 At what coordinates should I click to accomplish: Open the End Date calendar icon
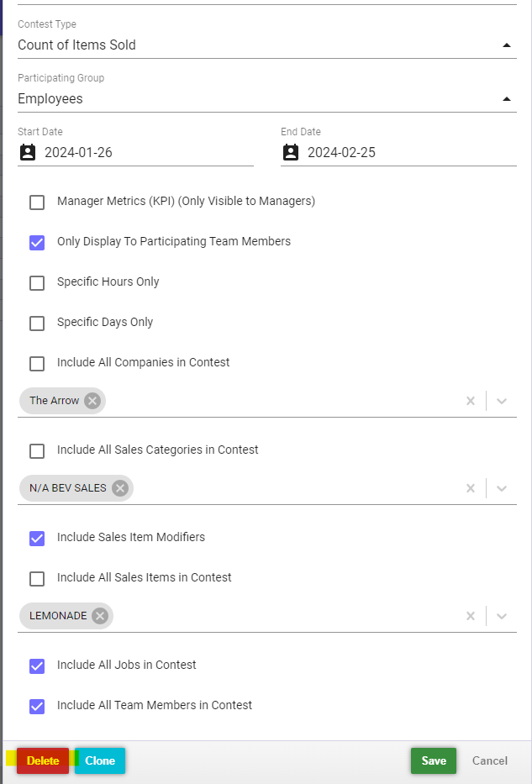coord(291,152)
